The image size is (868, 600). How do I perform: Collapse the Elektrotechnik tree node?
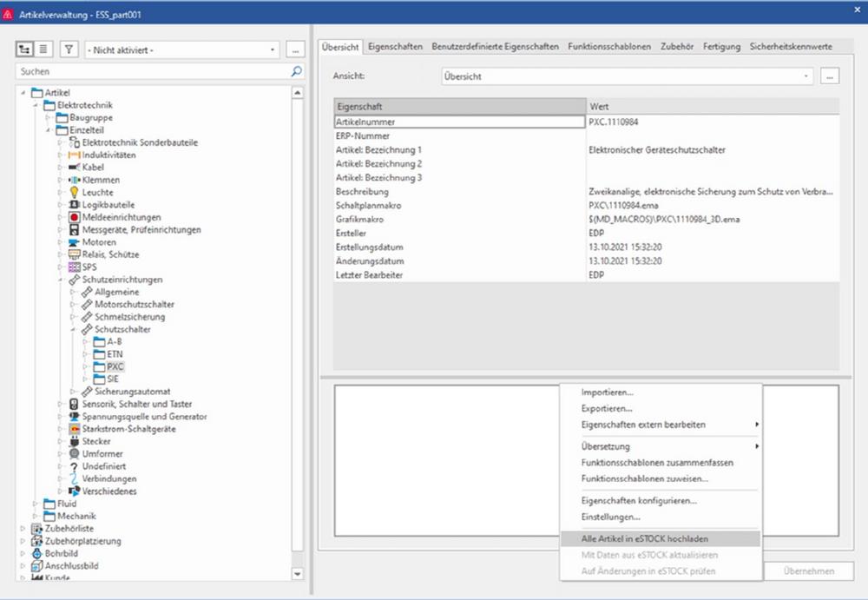coord(36,105)
